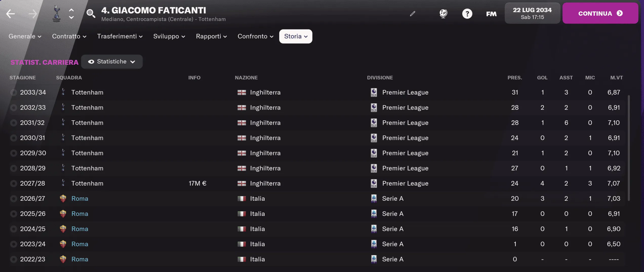The height and width of the screenshot is (272, 644).
Task: Click the eye visibility icon in Statistiche selector
Action: pyautogui.click(x=91, y=61)
